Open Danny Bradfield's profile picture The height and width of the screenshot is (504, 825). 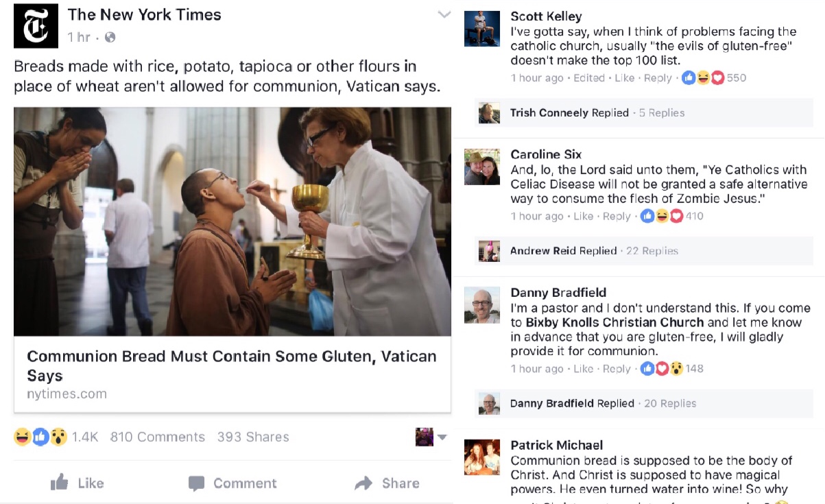point(482,305)
